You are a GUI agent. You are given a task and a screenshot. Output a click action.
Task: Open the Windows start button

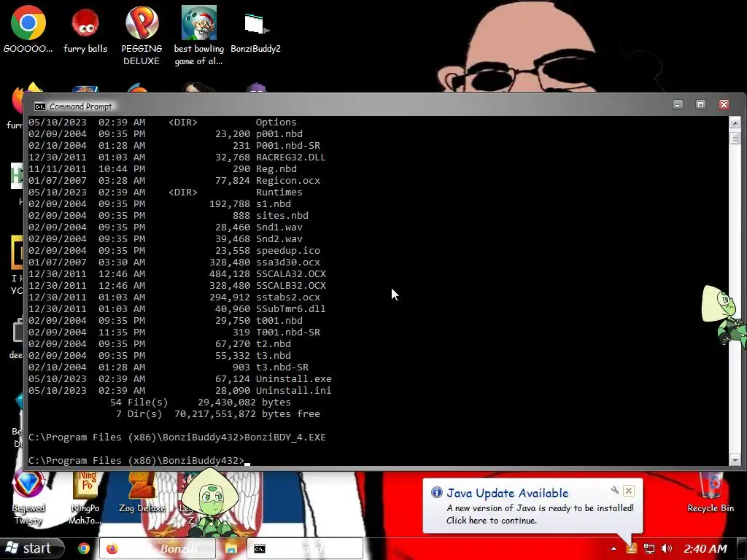click(x=31, y=548)
